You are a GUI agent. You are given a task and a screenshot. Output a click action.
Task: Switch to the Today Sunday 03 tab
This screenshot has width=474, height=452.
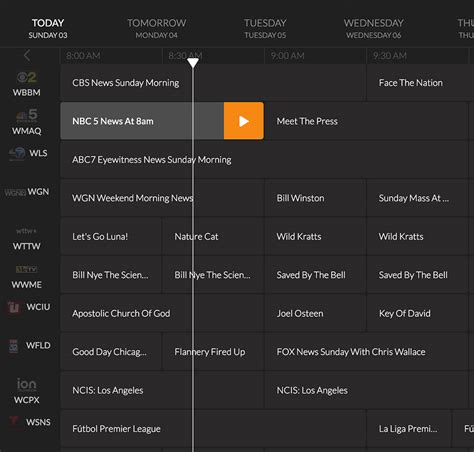click(48, 28)
